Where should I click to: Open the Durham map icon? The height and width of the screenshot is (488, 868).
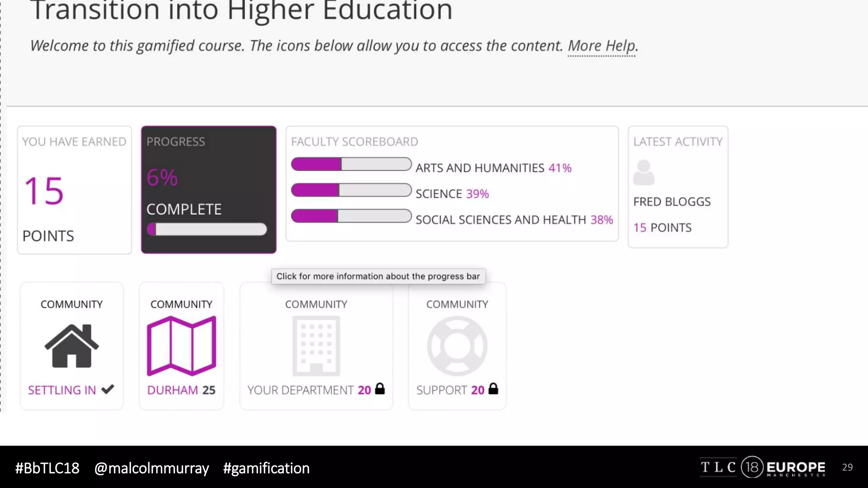(181, 346)
